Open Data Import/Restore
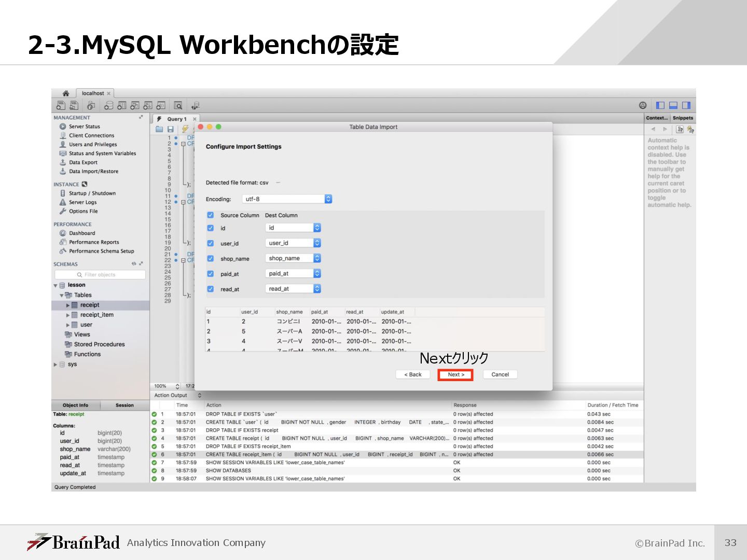 (x=94, y=172)
